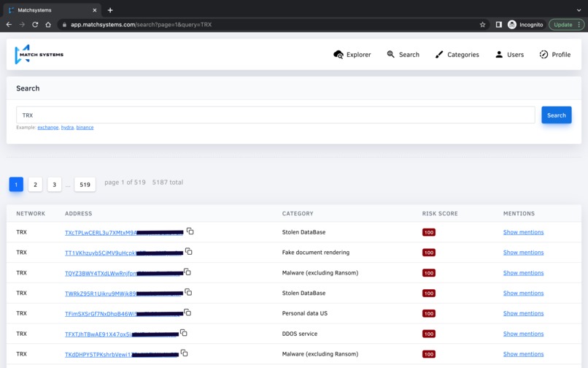
Task: Click the ADDRESS column header
Action: pyautogui.click(x=78, y=213)
